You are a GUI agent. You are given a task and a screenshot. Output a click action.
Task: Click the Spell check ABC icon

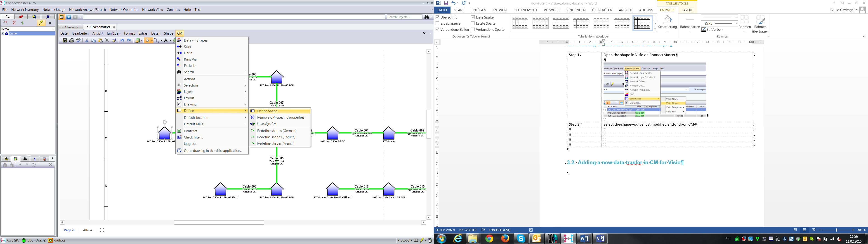(78, 40)
